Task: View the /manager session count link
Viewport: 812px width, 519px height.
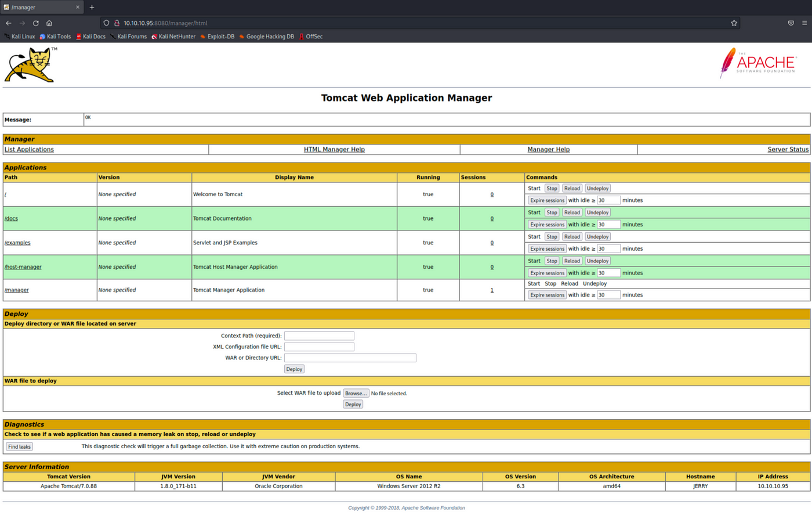Action: [492, 290]
